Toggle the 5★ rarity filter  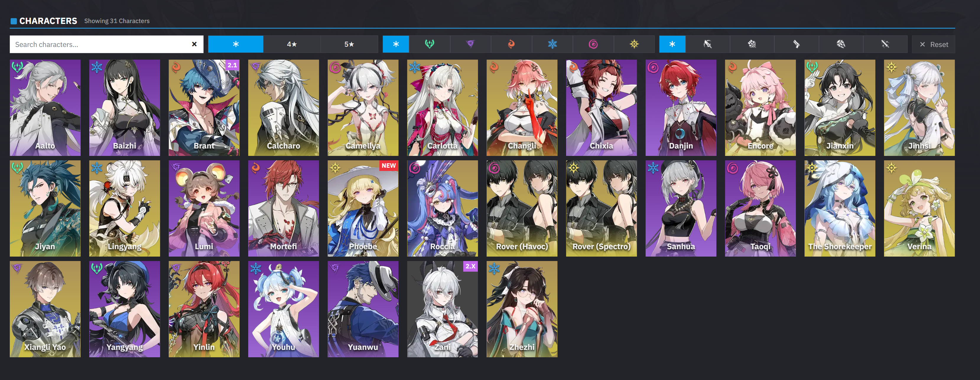coord(349,44)
